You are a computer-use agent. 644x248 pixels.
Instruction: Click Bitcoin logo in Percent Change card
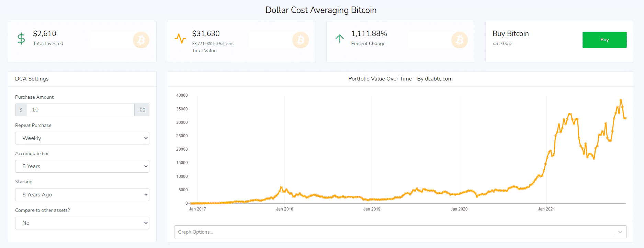coord(460,40)
